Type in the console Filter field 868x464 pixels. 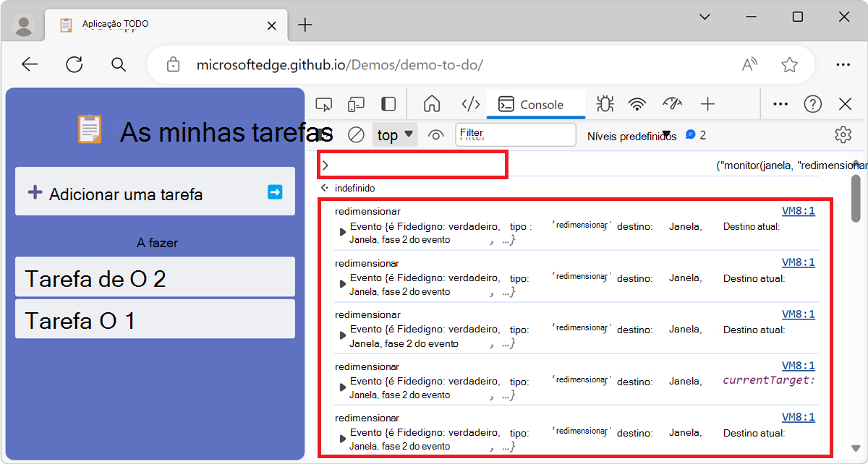point(515,134)
